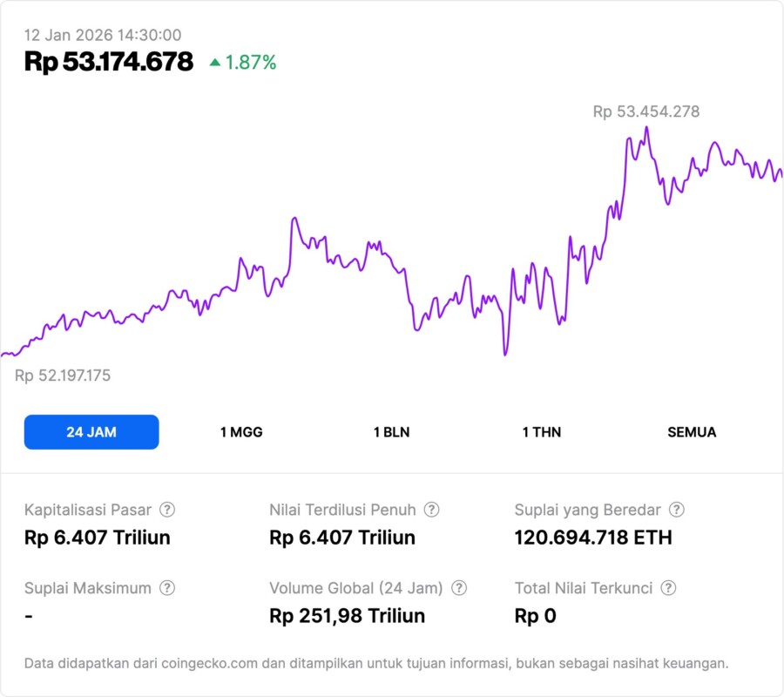Viewport: 784px width, 697px height.
Task: Click the Rp 53.454.278 high price label
Action: tap(645, 112)
